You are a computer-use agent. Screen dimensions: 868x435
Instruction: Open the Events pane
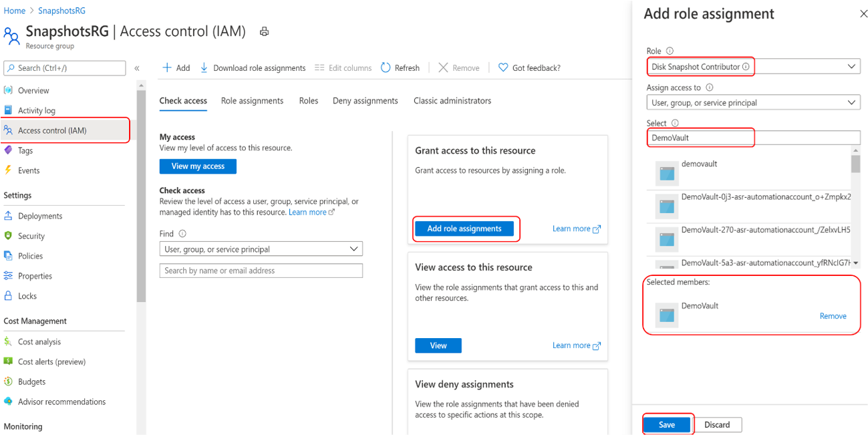(x=32, y=170)
